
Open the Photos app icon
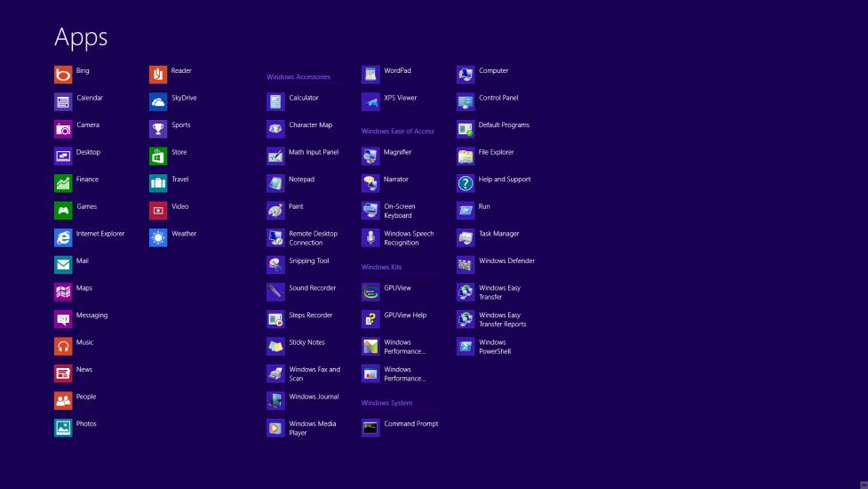[x=63, y=427]
